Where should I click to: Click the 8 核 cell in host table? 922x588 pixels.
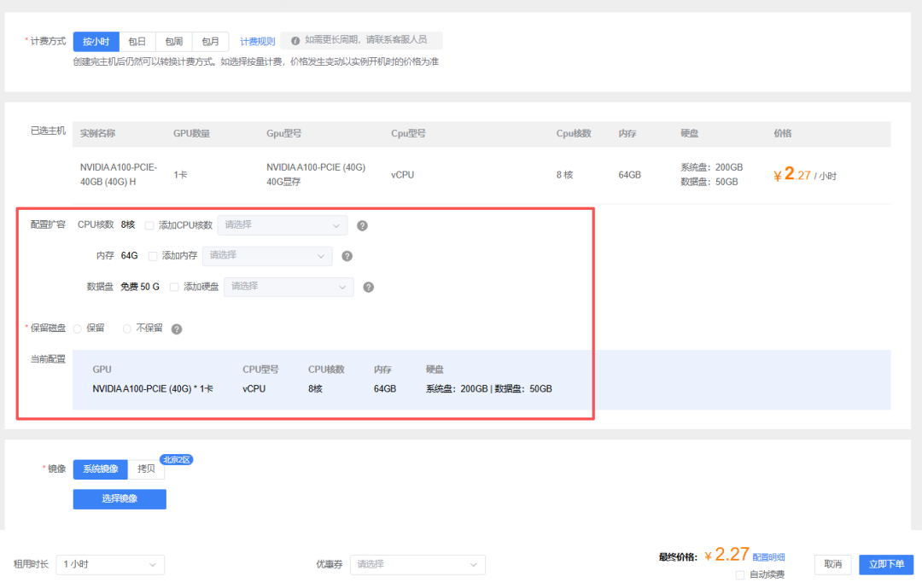tap(564, 175)
